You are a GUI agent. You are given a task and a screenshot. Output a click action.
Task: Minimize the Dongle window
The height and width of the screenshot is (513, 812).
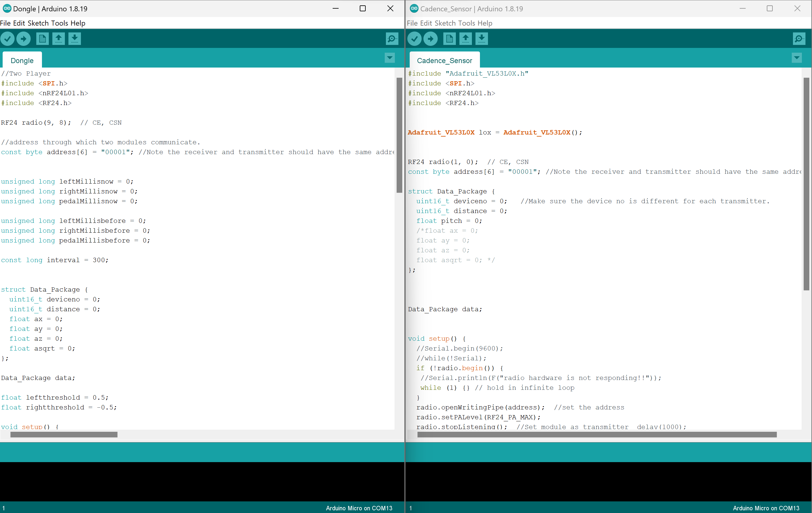(336, 8)
